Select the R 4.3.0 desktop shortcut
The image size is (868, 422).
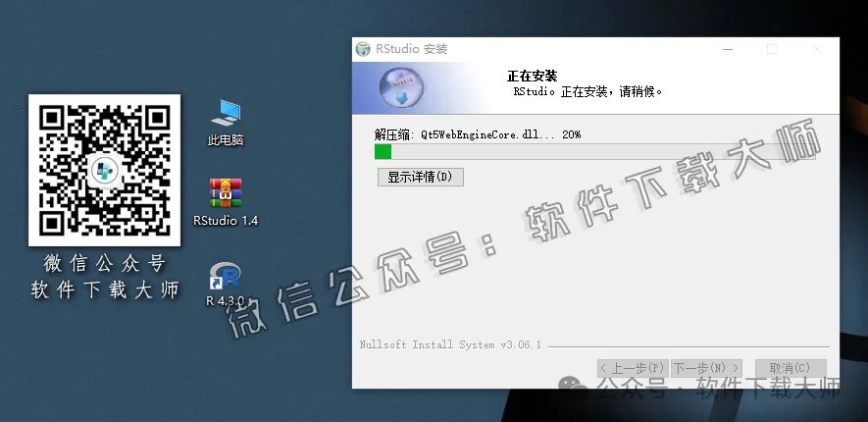pos(226,285)
